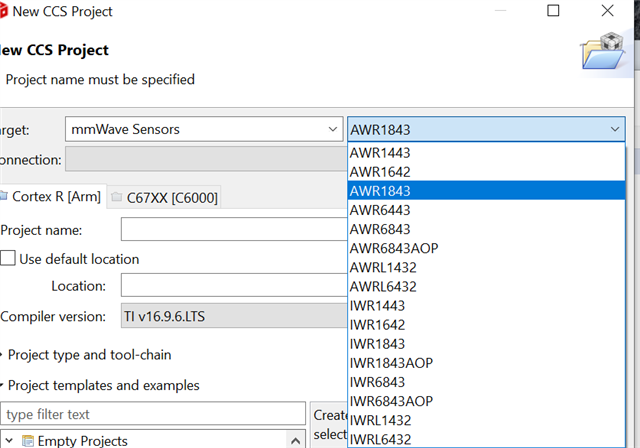640x448 pixels.
Task: Select the Empty Projects folder icon
Action: (x=28, y=441)
